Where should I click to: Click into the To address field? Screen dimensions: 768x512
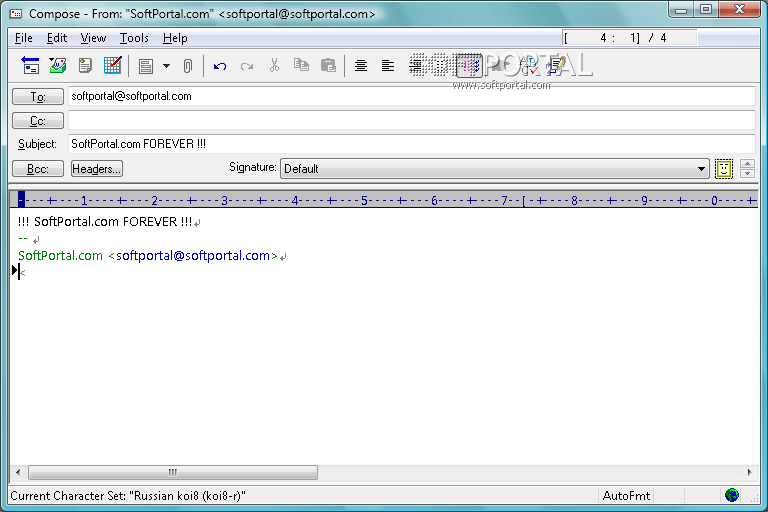[x=411, y=96]
